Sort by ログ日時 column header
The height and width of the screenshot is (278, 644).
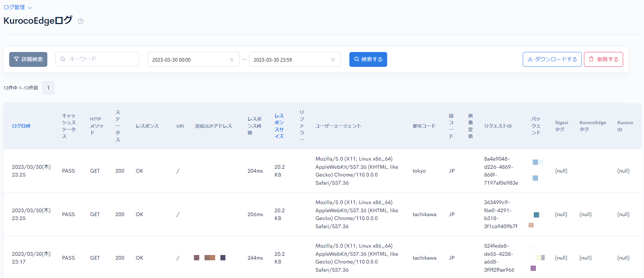[x=21, y=126]
